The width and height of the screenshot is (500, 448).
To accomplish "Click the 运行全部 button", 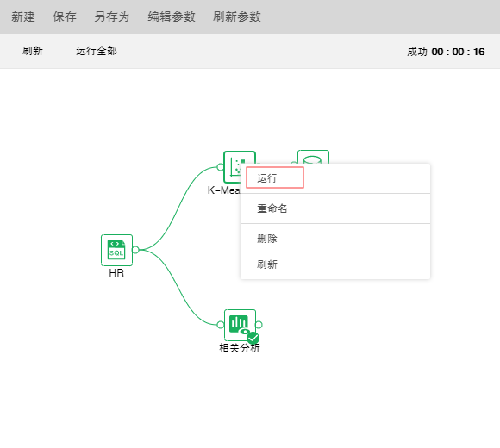I will [97, 51].
